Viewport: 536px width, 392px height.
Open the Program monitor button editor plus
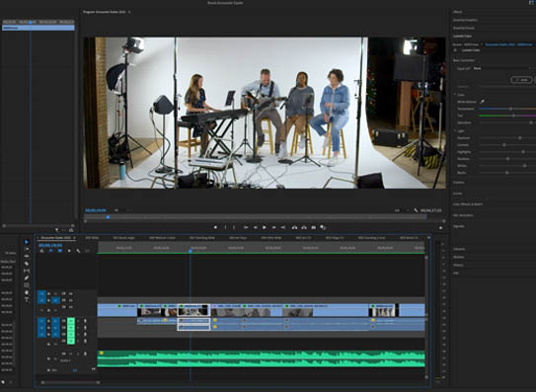tap(440, 227)
